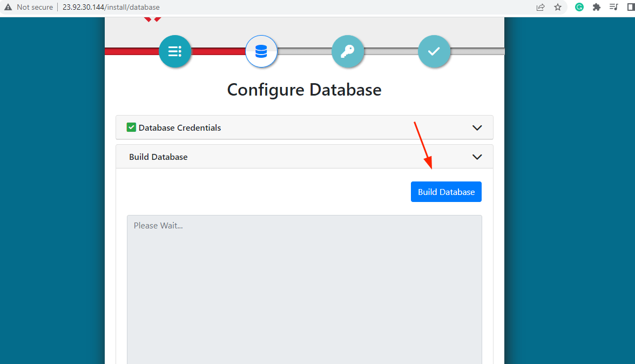The image size is (635, 364).
Task: Click the Database Credentials header text
Action: click(x=180, y=128)
